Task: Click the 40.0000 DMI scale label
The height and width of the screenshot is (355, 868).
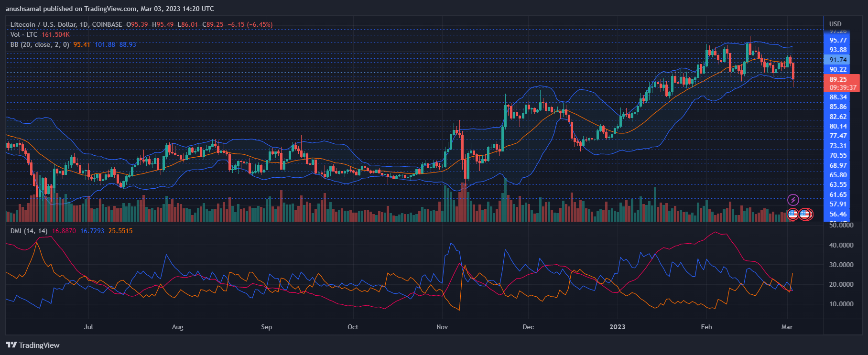Action: click(x=841, y=245)
